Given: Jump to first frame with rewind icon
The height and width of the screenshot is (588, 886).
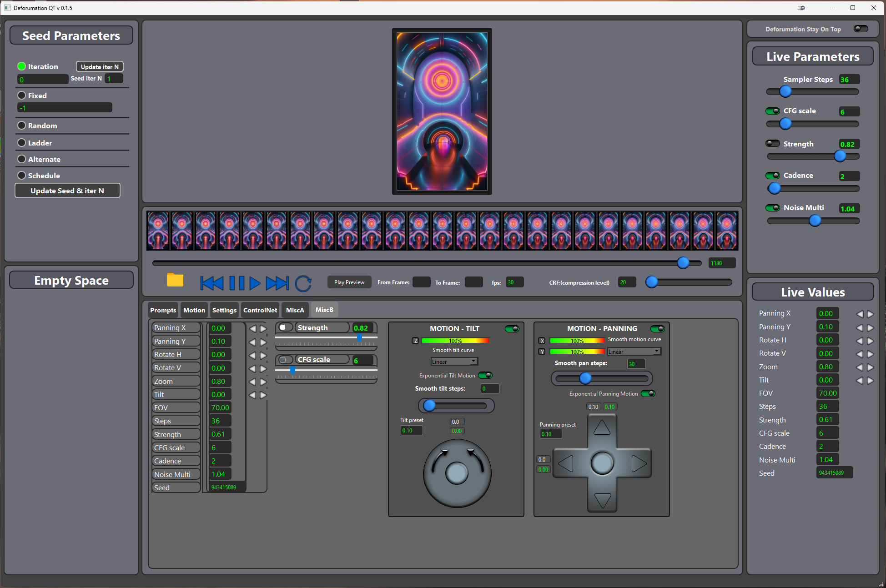Looking at the screenshot, I should [x=211, y=283].
